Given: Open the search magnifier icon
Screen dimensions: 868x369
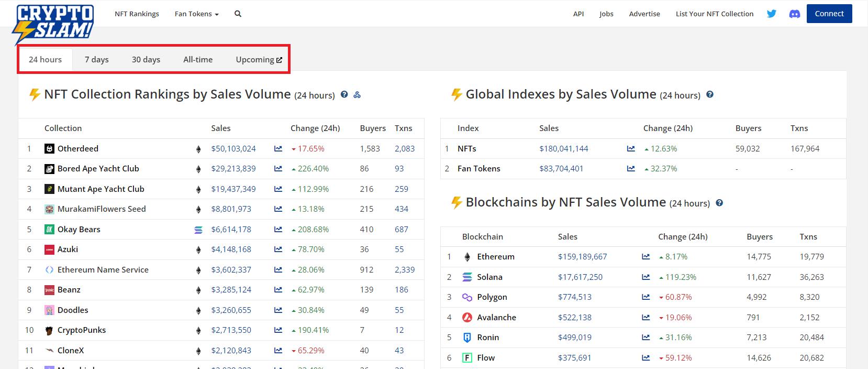Looking at the screenshot, I should pos(238,14).
